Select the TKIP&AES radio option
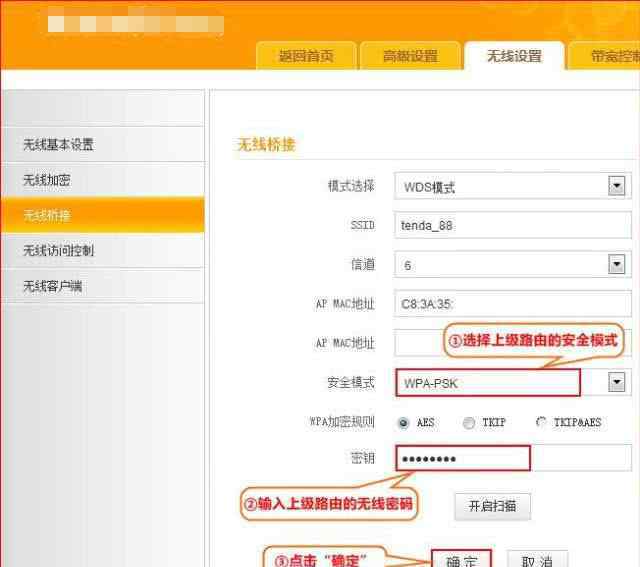This screenshot has height=567, width=640. tap(541, 423)
